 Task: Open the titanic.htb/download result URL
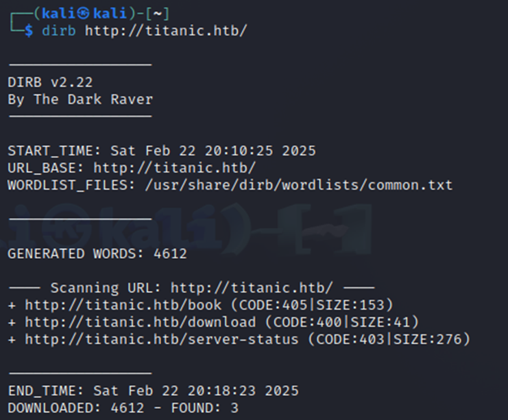click(141, 322)
